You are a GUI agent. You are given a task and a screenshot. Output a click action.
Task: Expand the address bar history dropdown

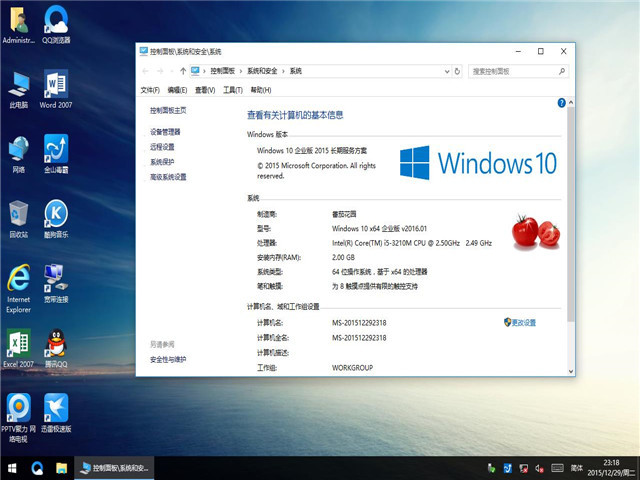click(x=445, y=71)
